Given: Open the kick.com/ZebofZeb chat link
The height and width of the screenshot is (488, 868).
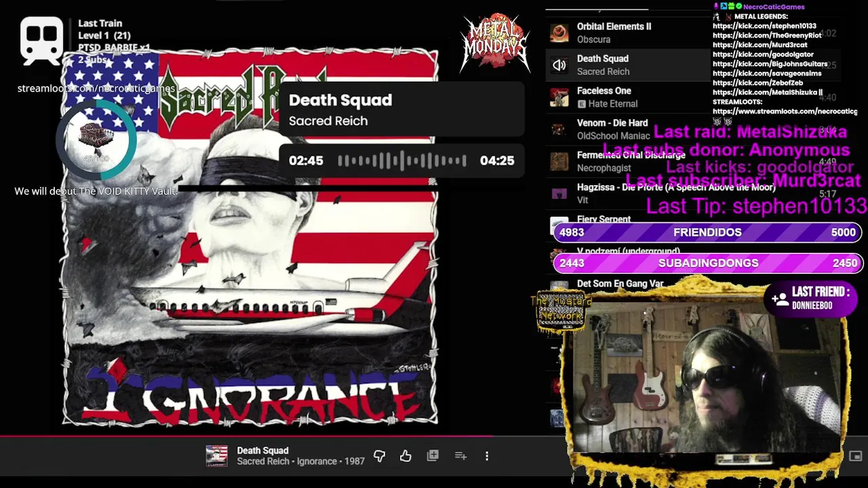Looking at the screenshot, I should (757, 83).
